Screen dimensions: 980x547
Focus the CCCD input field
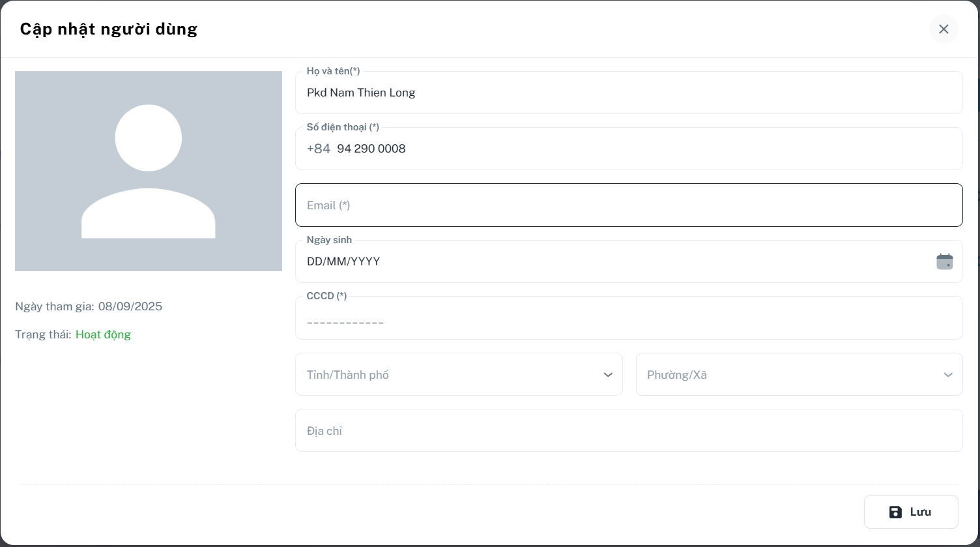point(628,321)
